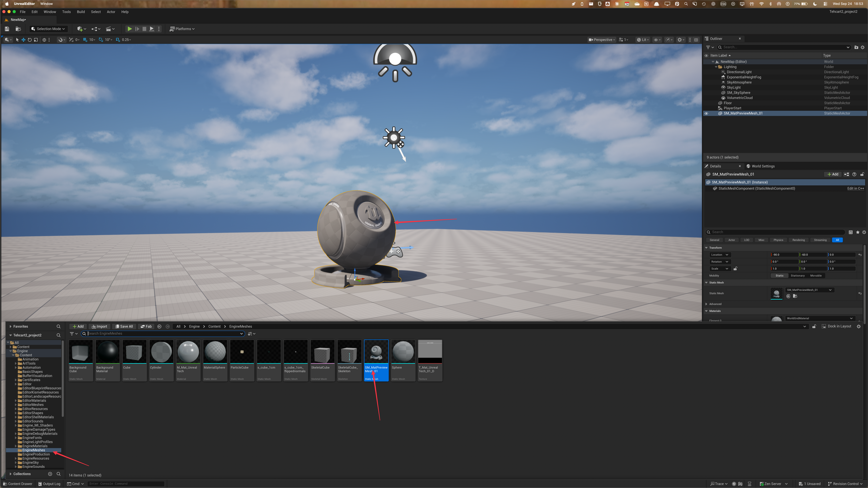868x488 pixels.
Task: Click the Details help question-mark icon
Action: pyautogui.click(x=854, y=174)
